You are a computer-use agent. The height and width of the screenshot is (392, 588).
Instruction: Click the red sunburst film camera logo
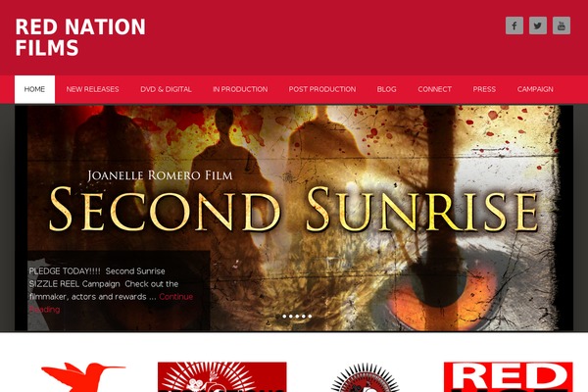[222, 376]
